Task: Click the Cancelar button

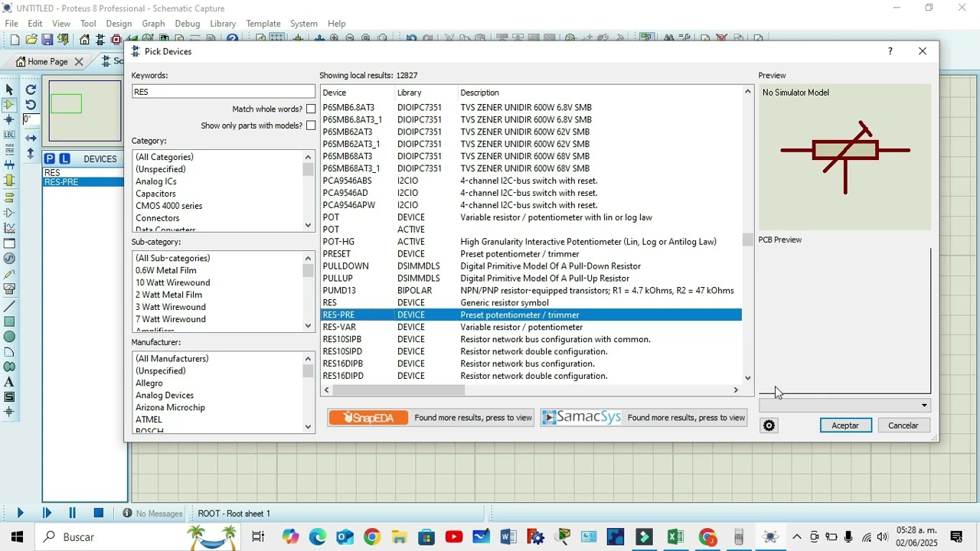Action: (x=903, y=425)
